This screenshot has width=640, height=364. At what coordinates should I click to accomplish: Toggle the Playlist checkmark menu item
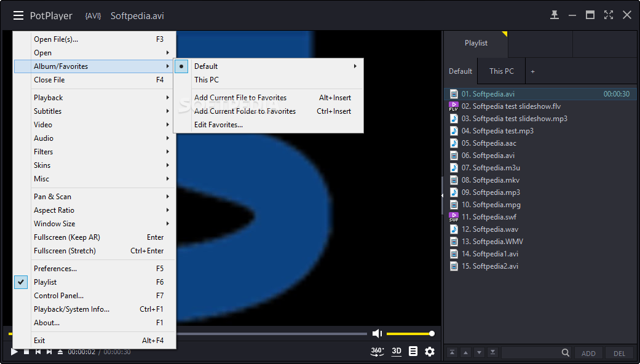click(x=95, y=282)
